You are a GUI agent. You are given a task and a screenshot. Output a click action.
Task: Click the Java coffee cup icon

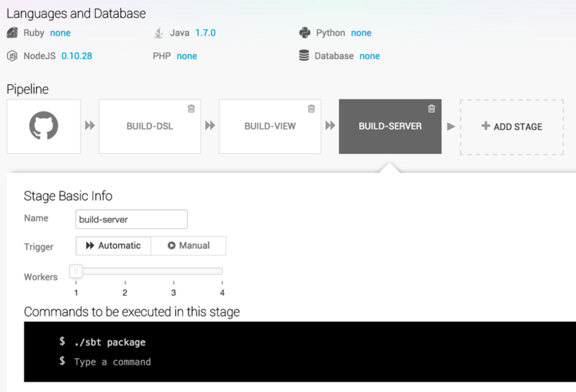pos(158,32)
